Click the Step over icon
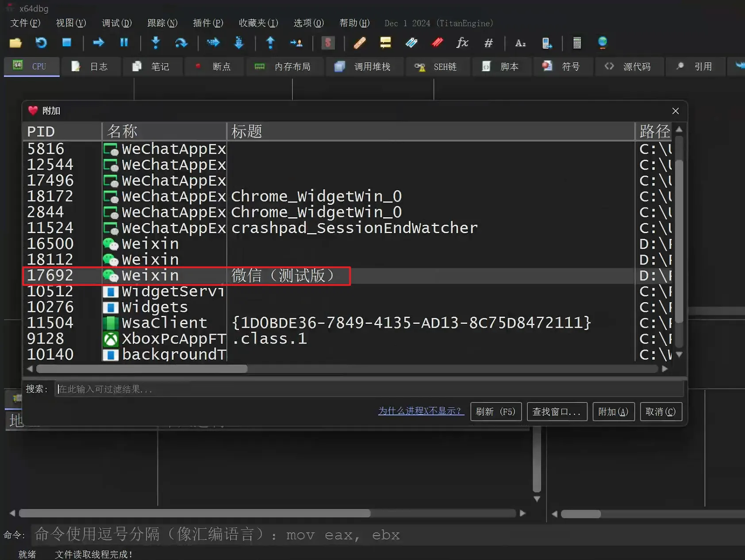The width and height of the screenshot is (745, 560). 181,43
